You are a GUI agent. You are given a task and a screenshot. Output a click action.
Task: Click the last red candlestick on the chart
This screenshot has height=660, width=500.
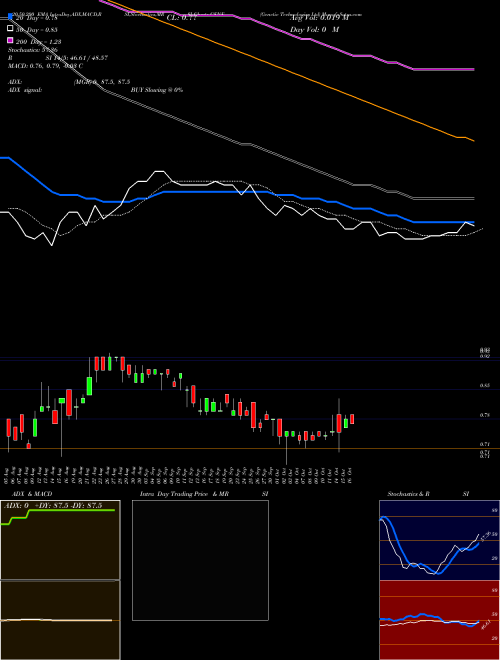coord(352,419)
